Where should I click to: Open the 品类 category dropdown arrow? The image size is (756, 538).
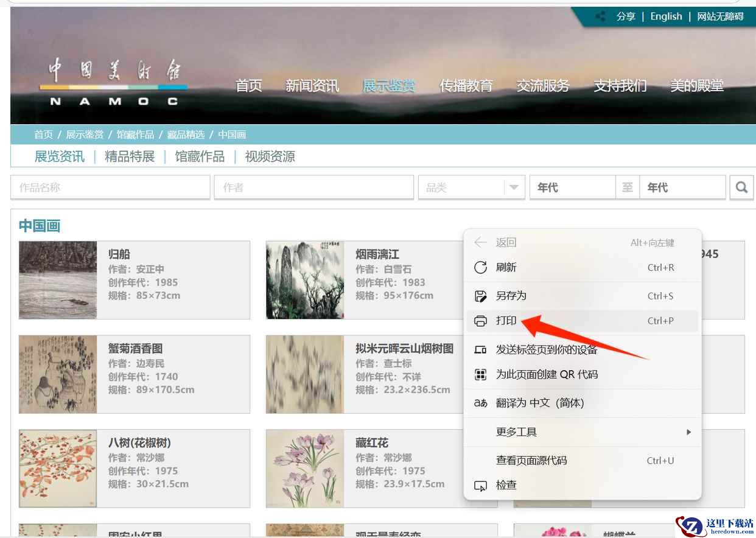coord(514,187)
